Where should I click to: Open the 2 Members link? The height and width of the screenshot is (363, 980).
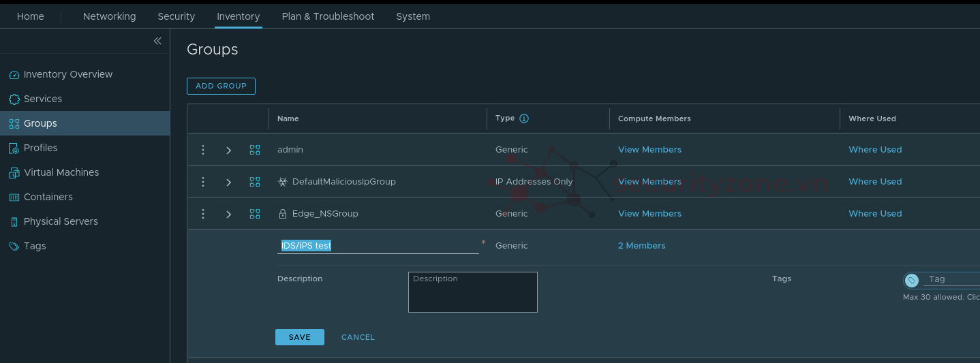click(641, 246)
